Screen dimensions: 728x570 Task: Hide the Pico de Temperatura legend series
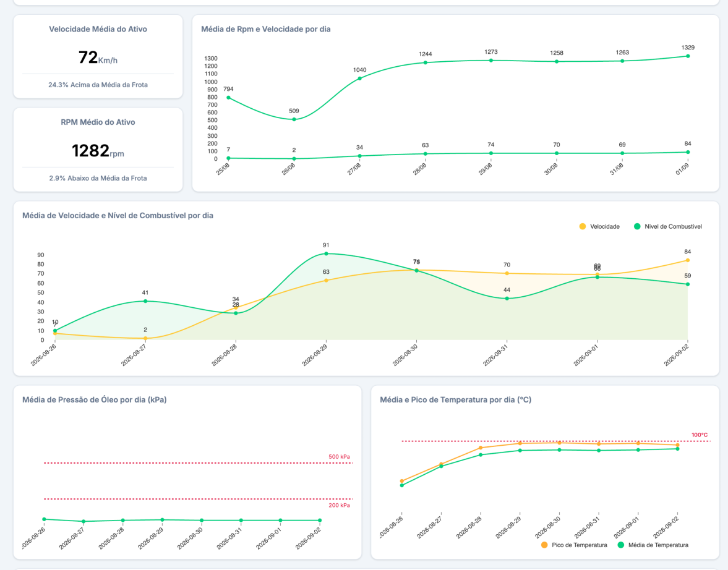coord(575,545)
